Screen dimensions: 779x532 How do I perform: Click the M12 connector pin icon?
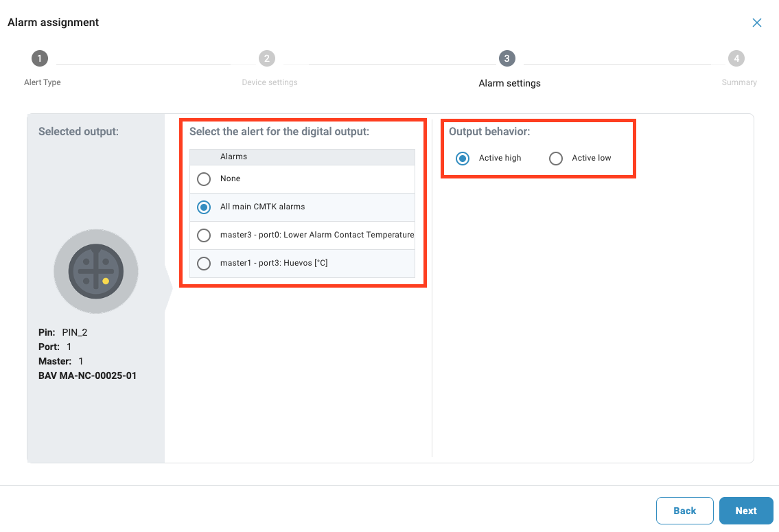96,271
